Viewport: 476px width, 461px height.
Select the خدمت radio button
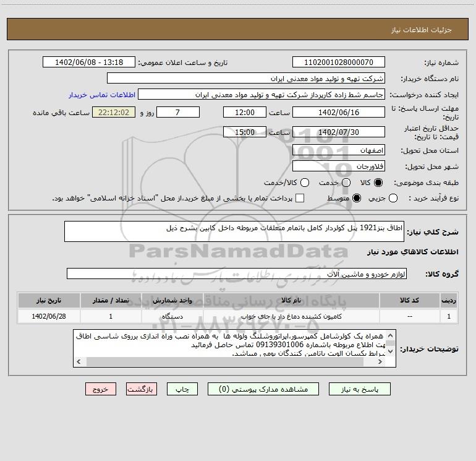tap(346, 183)
